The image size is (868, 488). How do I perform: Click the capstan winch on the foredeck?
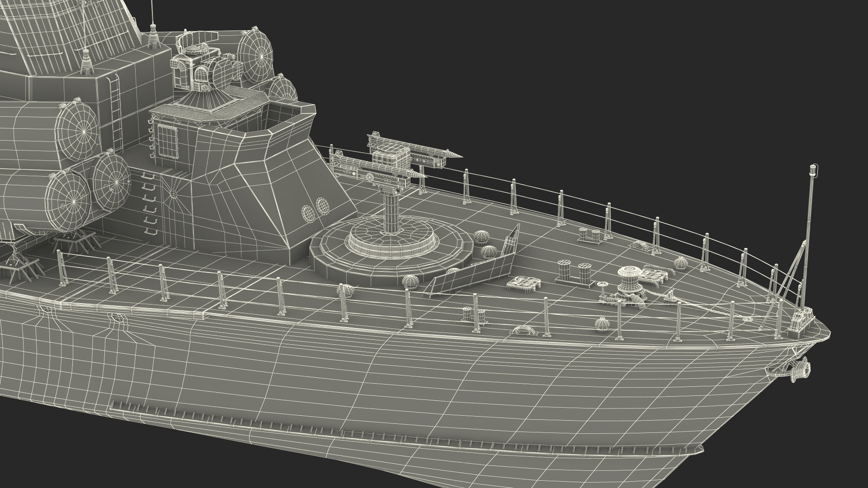click(x=630, y=280)
